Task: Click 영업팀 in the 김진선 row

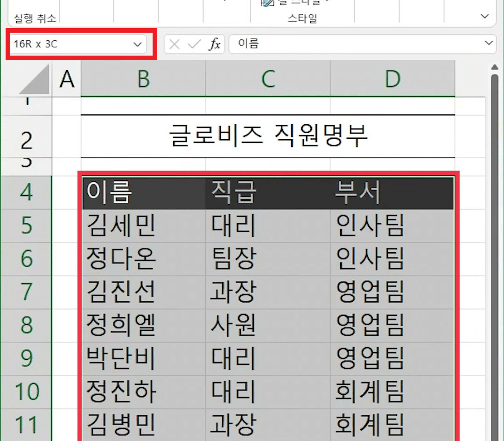Action: pyautogui.click(x=392, y=292)
